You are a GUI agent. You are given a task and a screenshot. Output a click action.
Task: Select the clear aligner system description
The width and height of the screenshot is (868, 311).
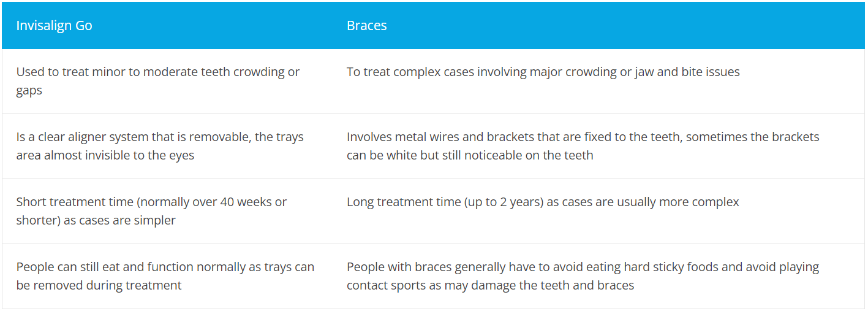(160, 146)
